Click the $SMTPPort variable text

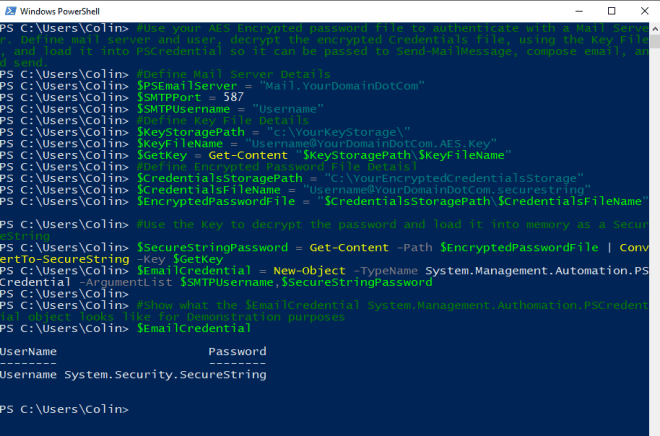click(169, 97)
